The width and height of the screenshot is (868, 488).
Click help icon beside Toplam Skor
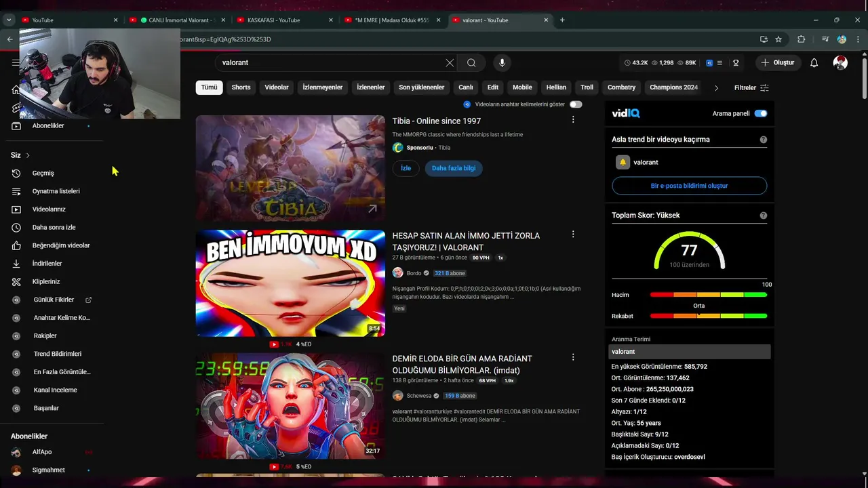click(764, 216)
